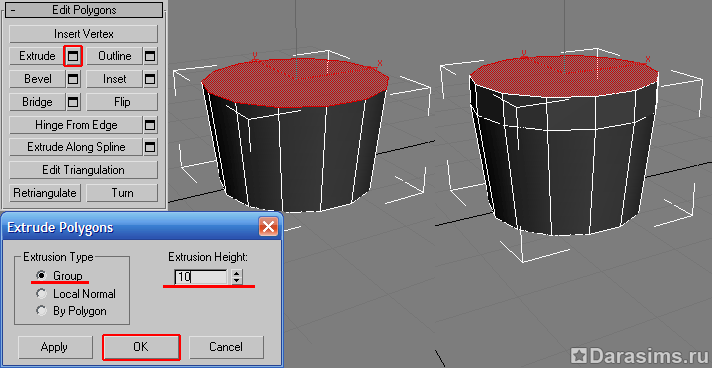The image size is (712, 368).
Task: Confirm extrusion with OK button
Action: [141, 347]
